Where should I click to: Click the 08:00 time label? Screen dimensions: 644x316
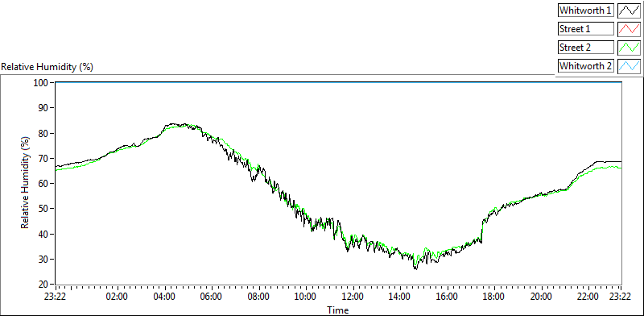click(258, 297)
